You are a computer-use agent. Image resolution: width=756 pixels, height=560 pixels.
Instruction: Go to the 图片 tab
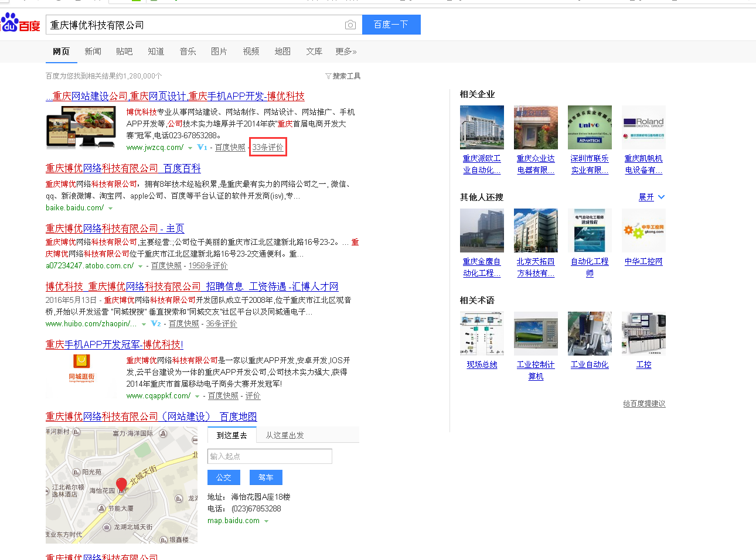coord(219,52)
